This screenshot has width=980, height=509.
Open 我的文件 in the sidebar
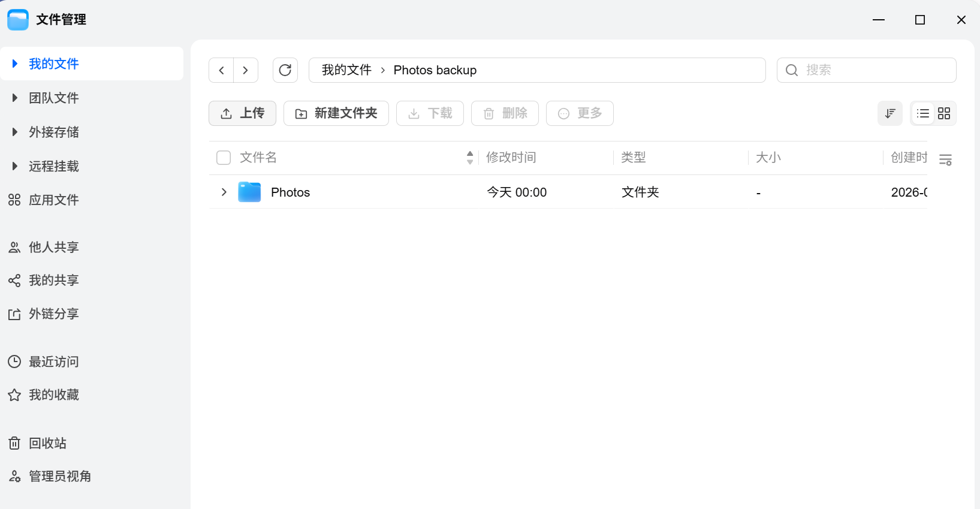tap(92, 64)
